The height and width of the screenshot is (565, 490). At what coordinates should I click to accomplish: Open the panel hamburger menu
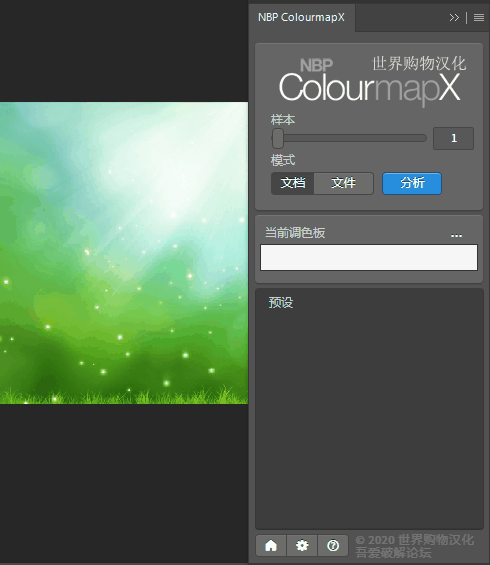point(479,17)
